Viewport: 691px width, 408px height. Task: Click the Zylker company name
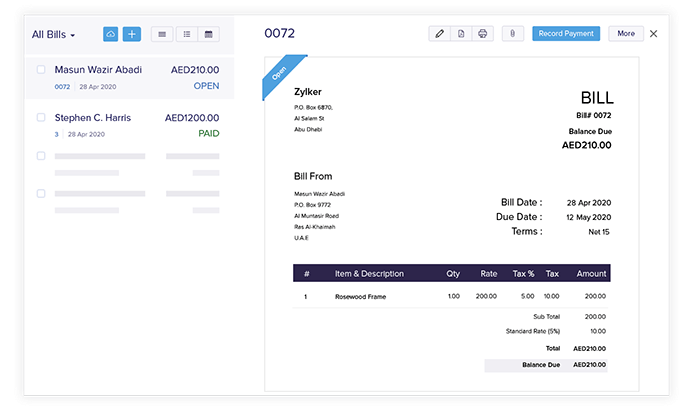click(308, 92)
